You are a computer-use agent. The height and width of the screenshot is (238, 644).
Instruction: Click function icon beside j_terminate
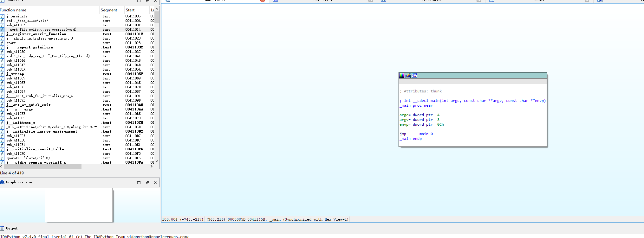(2, 16)
